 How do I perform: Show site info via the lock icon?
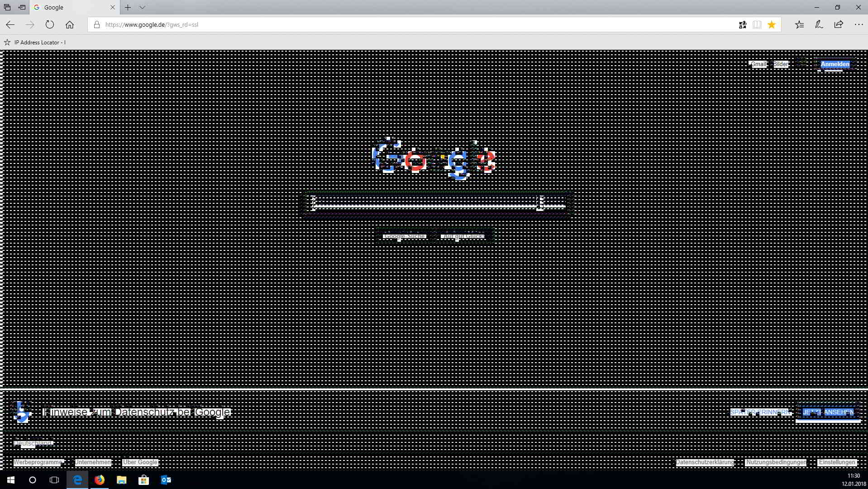(x=96, y=25)
